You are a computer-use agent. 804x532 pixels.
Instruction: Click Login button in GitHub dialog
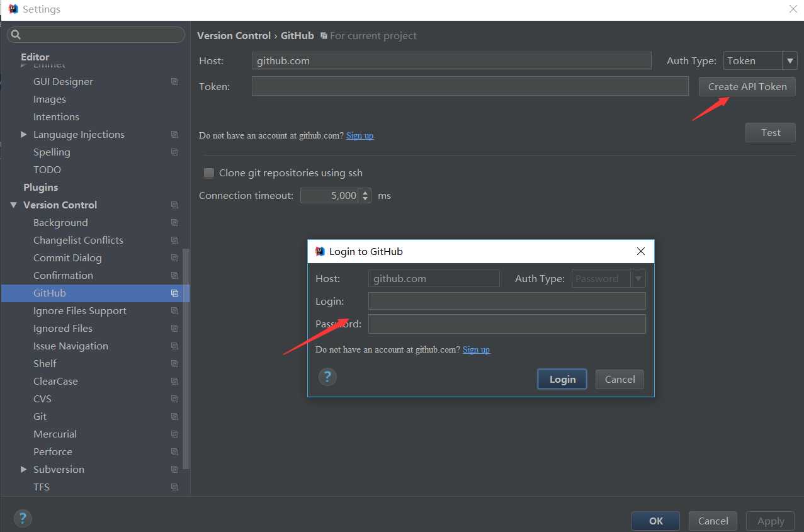click(562, 379)
